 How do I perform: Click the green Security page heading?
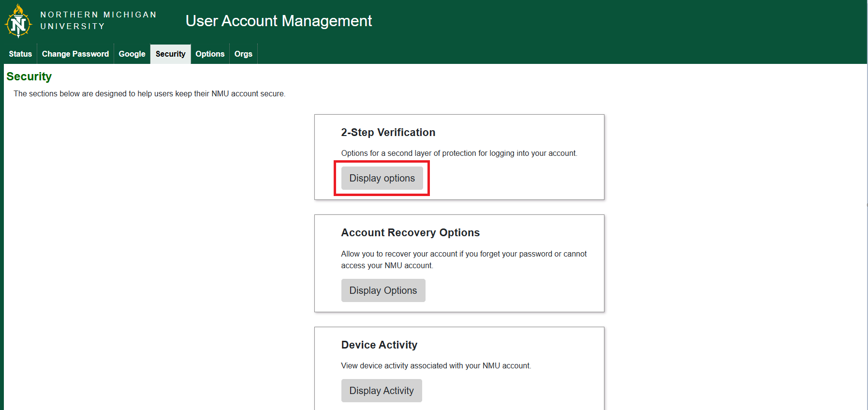coord(29,76)
